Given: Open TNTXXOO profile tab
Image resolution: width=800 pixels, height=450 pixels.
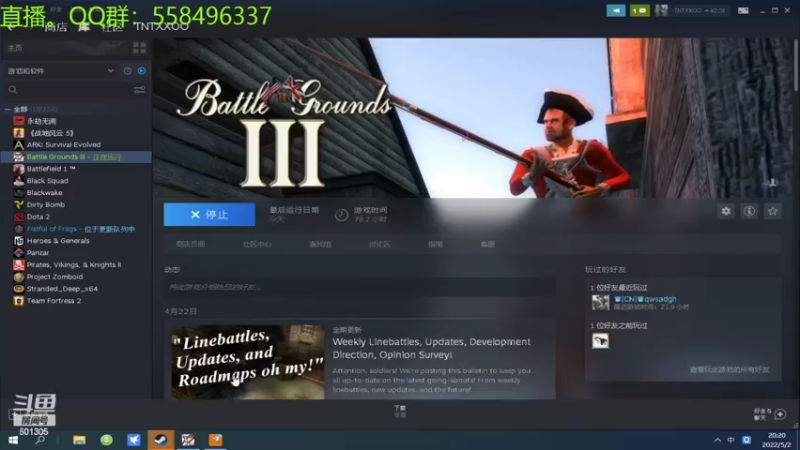Looking at the screenshot, I should pos(161,27).
